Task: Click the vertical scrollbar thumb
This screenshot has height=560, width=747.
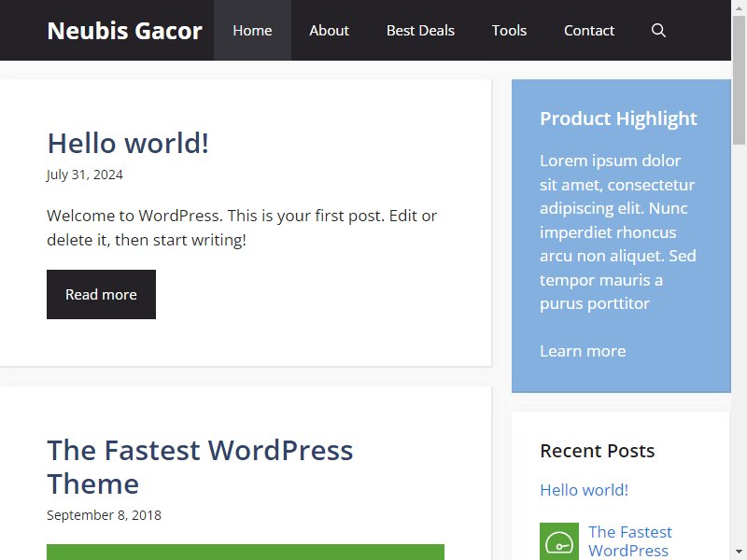Action: (739, 79)
